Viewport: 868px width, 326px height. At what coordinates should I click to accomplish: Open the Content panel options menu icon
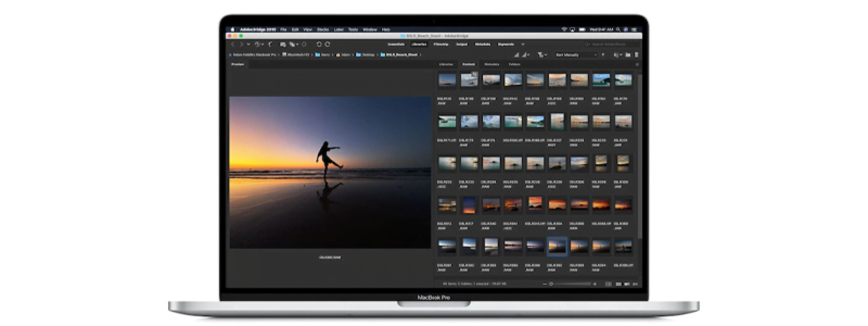tap(637, 65)
